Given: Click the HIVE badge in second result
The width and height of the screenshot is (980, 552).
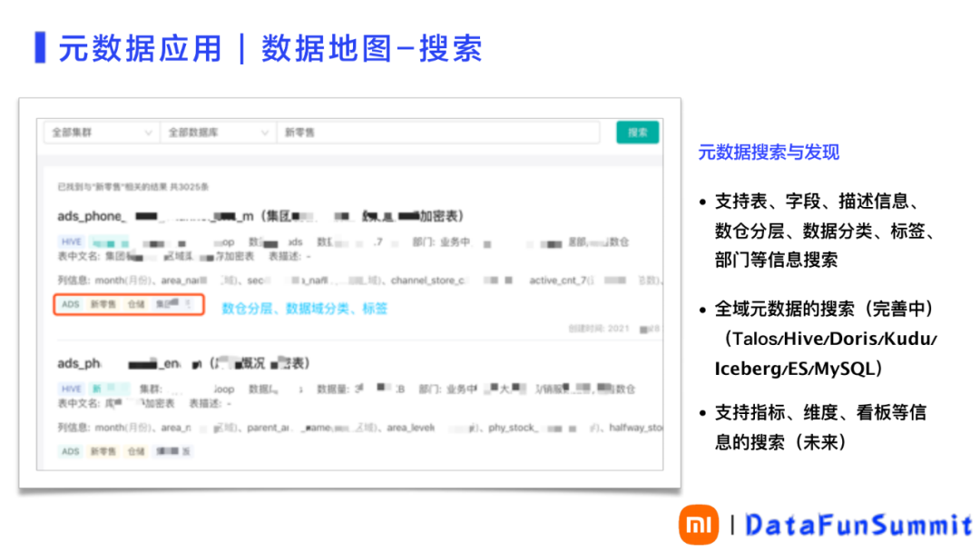Looking at the screenshot, I should point(72,389).
